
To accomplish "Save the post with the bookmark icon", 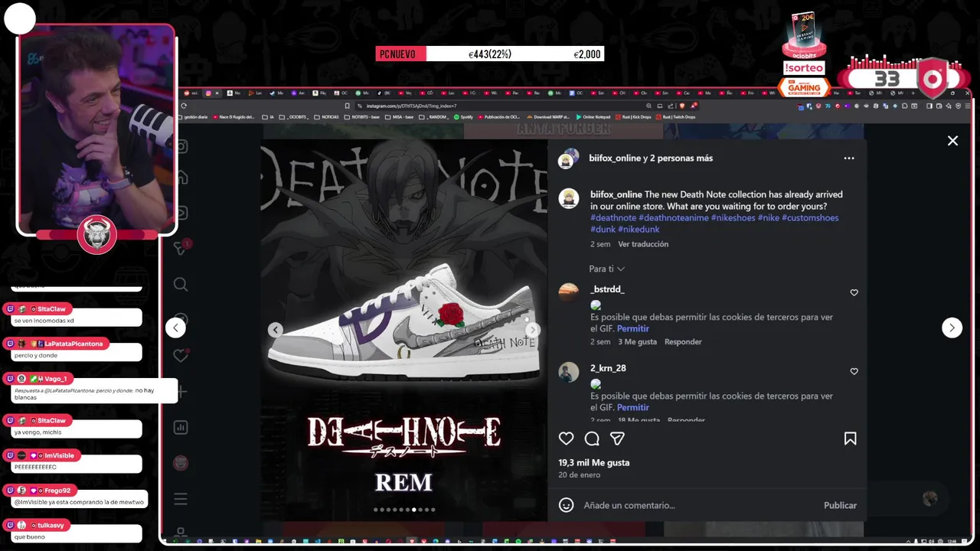I will [x=850, y=439].
